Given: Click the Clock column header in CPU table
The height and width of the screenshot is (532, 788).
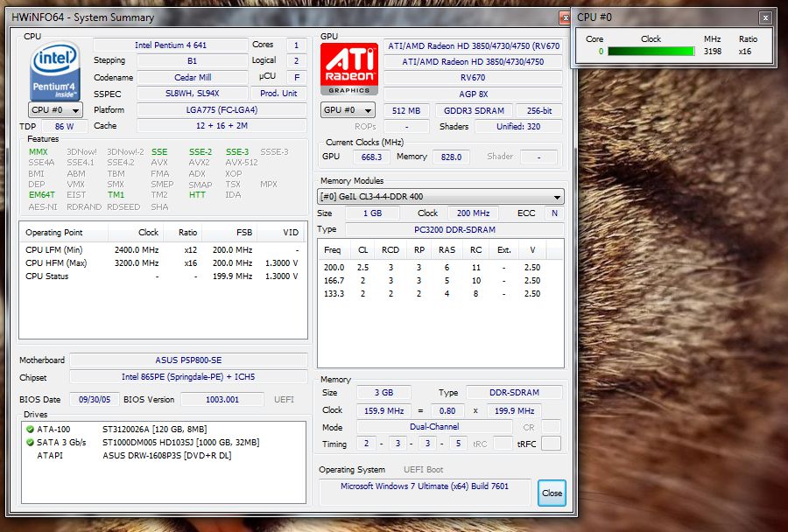Looking at the screenshot, I should 135,233.
